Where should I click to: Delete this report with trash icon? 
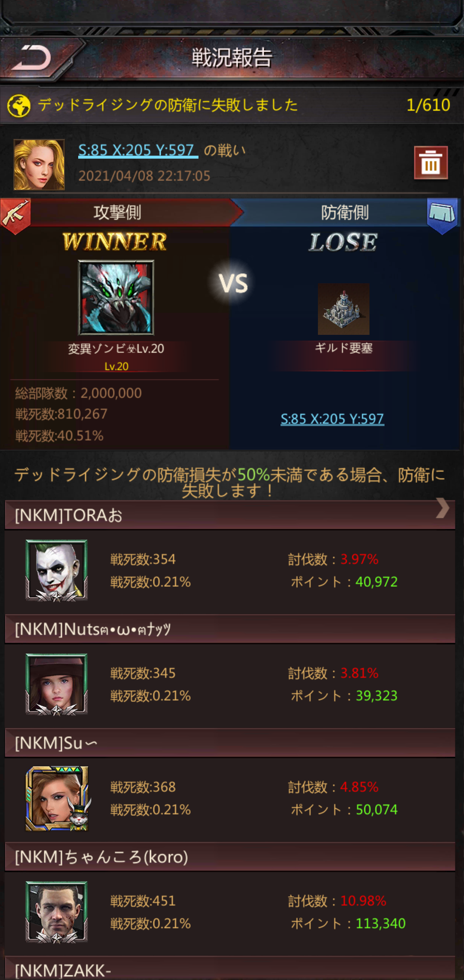(x=430, y=162)
